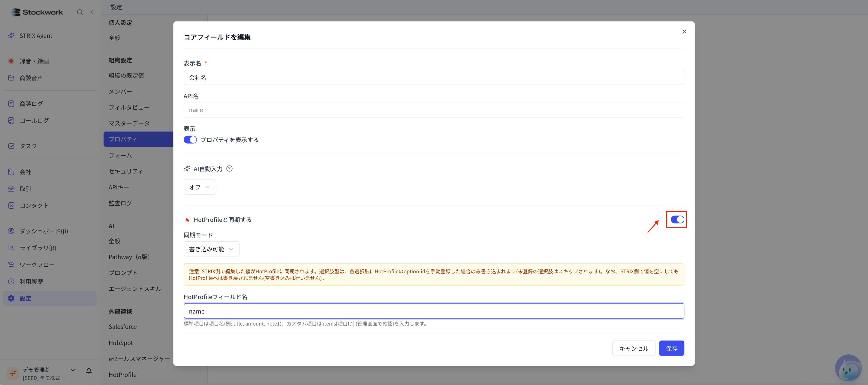Open 組織の既定値 settings
868x385 pixels.
tap(126, 75)
